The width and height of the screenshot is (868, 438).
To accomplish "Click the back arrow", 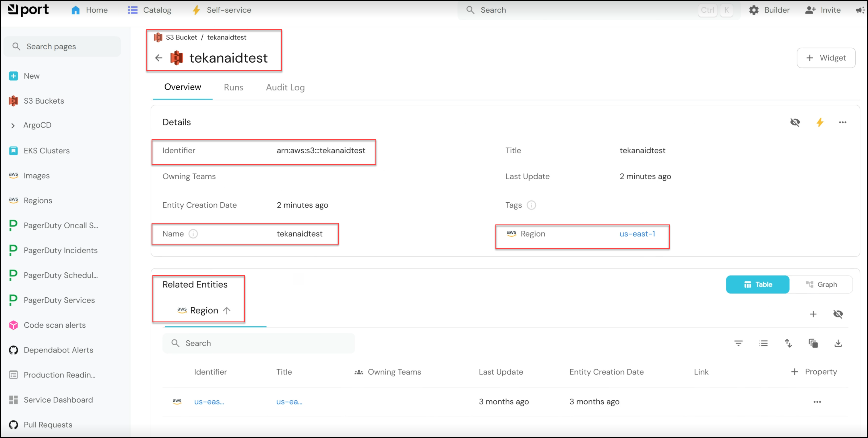I will coord(159,58).
